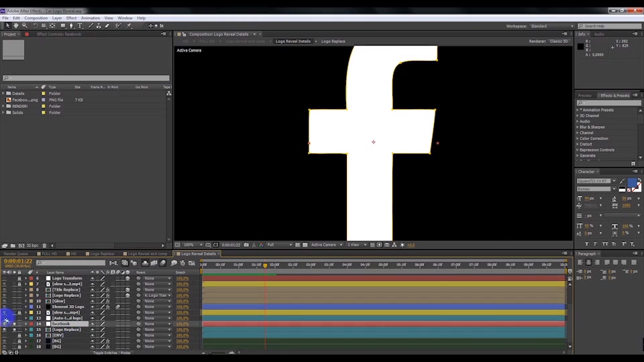This screenshot has height=362, width=644.
Task: Select the Puppet Pin tool
Action: click(x=129, y=26)
